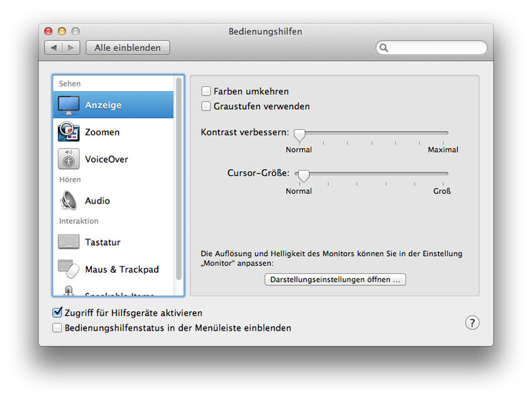Click the Normal label under Kontrast slider
The image size is (532, 399).
(298, 150)
